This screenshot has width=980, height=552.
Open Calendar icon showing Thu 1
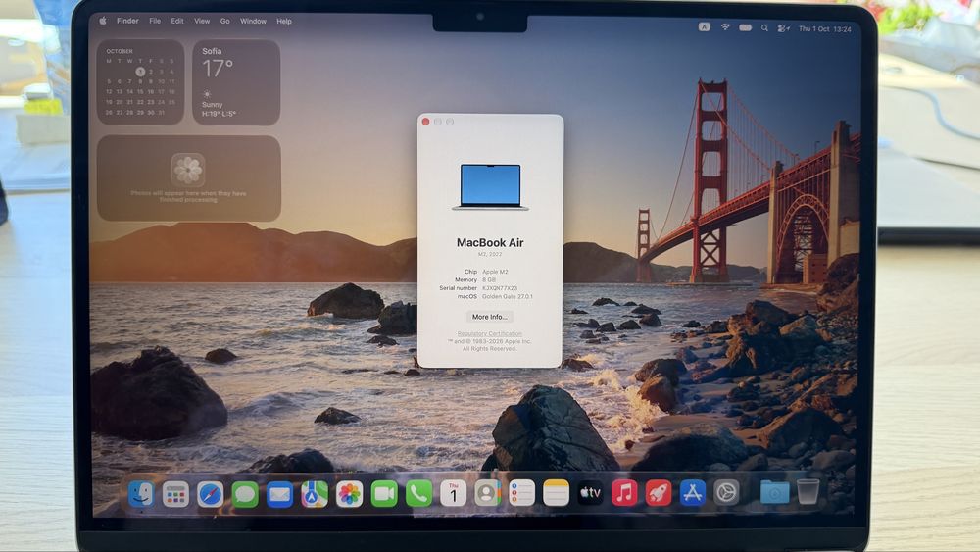(453, 494)
